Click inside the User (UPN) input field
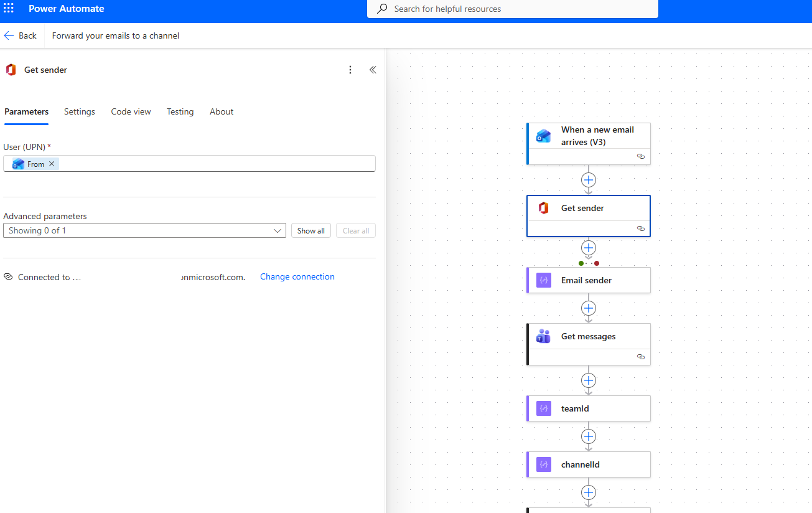This screenshot has height=513, width=812. click(218, 164)
